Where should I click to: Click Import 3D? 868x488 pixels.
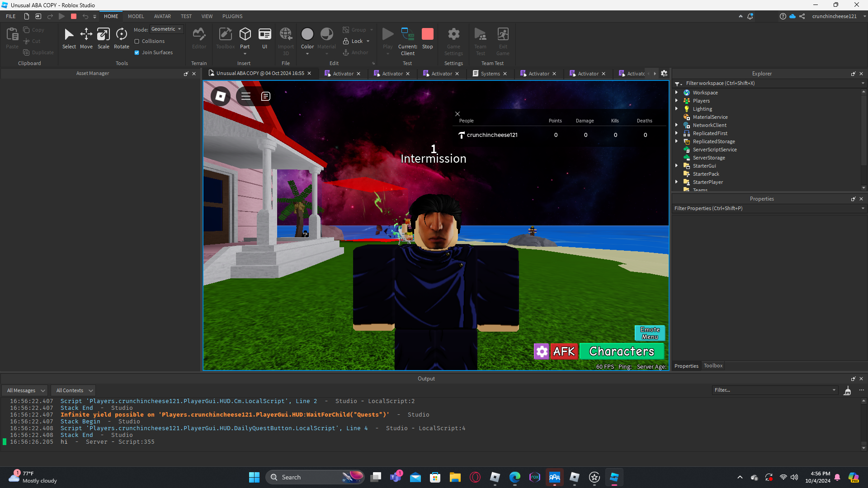click(x=286, y=41)
